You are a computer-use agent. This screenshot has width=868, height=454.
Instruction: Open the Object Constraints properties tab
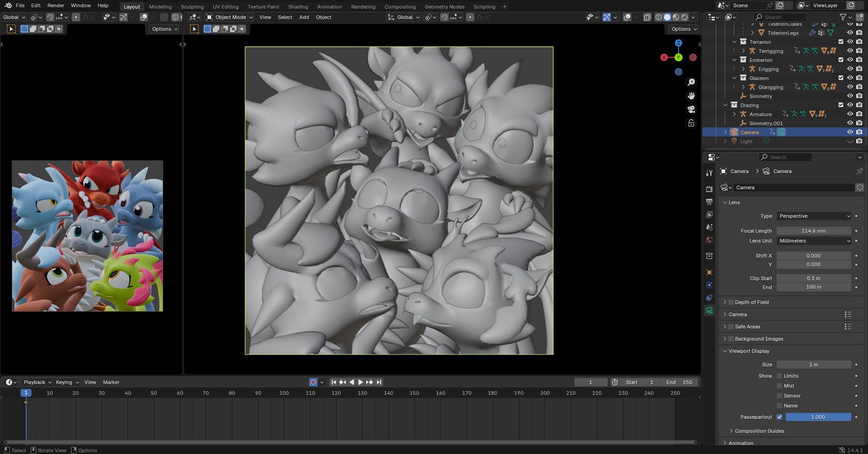pos(709,298)
